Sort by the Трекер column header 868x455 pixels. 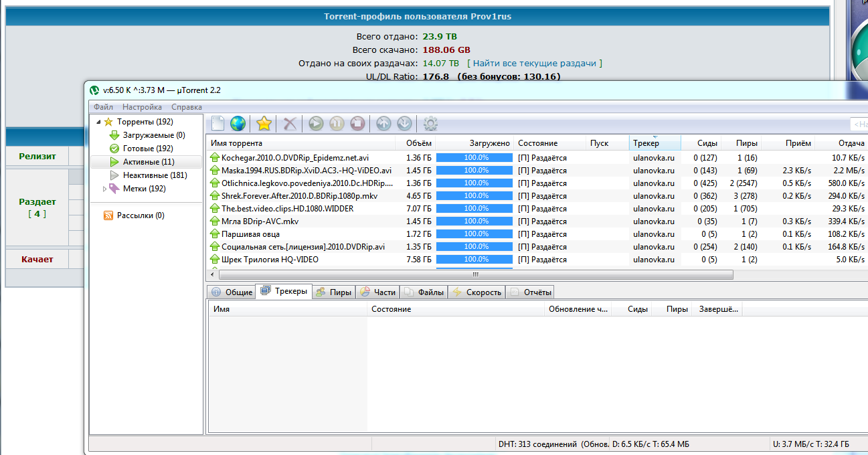(x=646, y=143)
